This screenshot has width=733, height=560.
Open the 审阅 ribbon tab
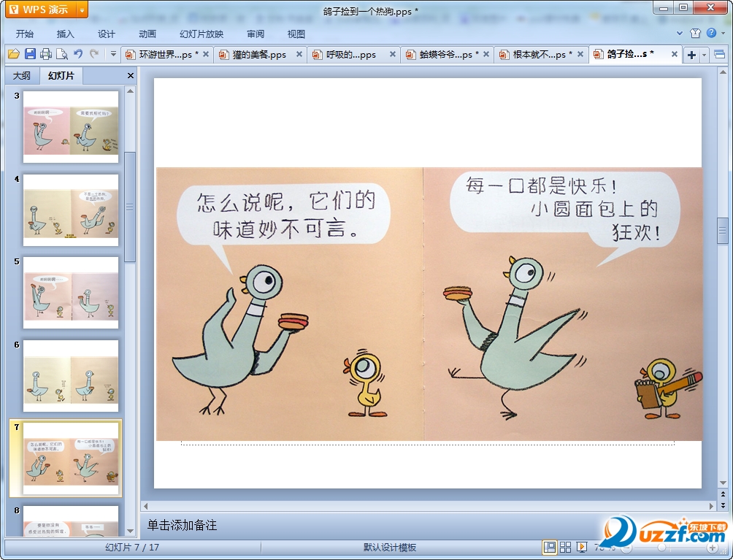[256, 34]
